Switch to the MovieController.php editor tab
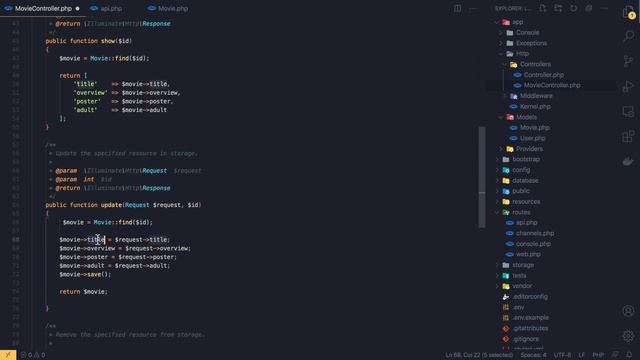Viewport: 640px width, 360px height. click(42, 8)
